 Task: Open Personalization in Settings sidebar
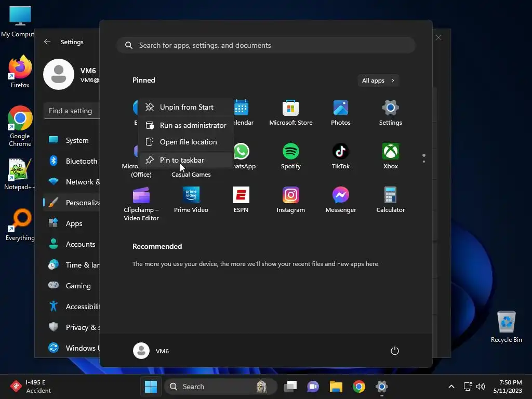(x=72, y=203)
